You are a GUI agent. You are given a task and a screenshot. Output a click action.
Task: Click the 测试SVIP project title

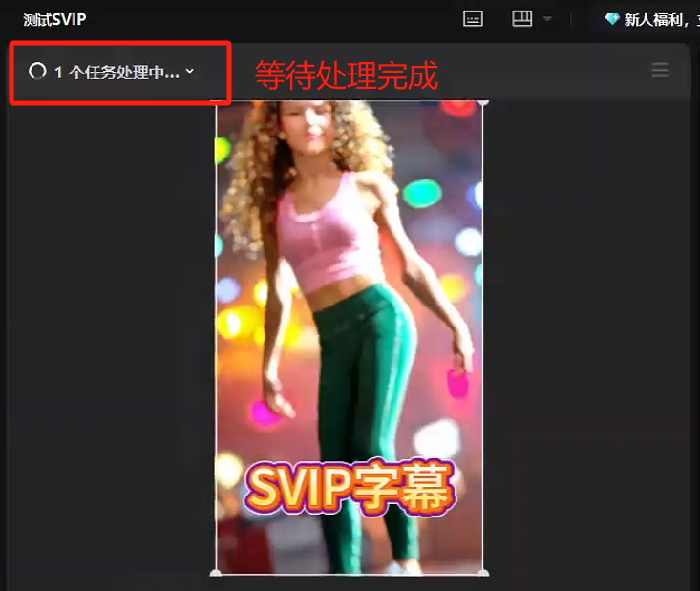(x=54, y=20)
